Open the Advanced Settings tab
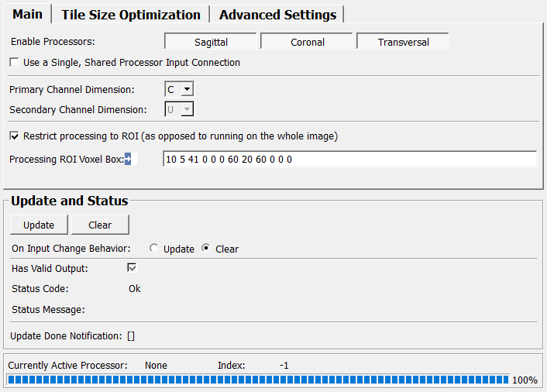This screenshot has height=392, width=547. point(277,15)
